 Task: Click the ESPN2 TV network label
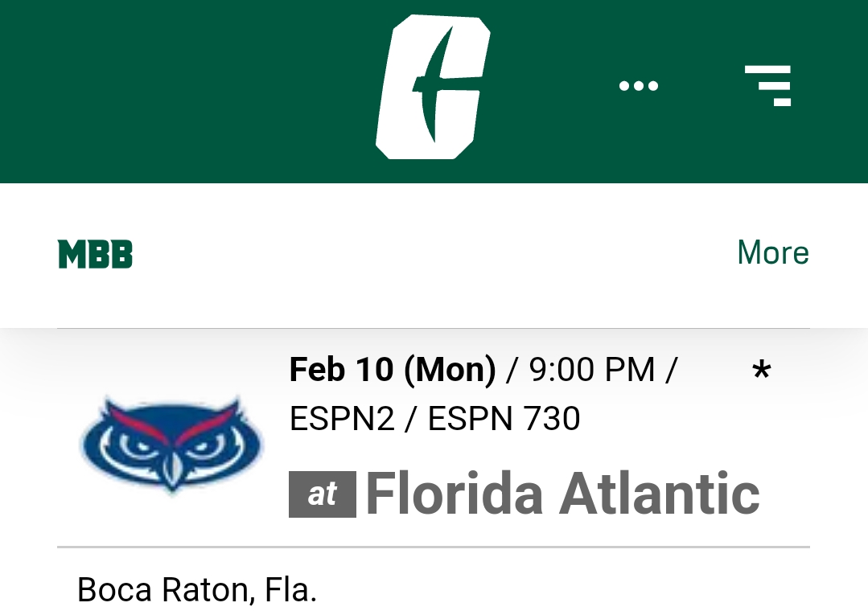point(342,418)
